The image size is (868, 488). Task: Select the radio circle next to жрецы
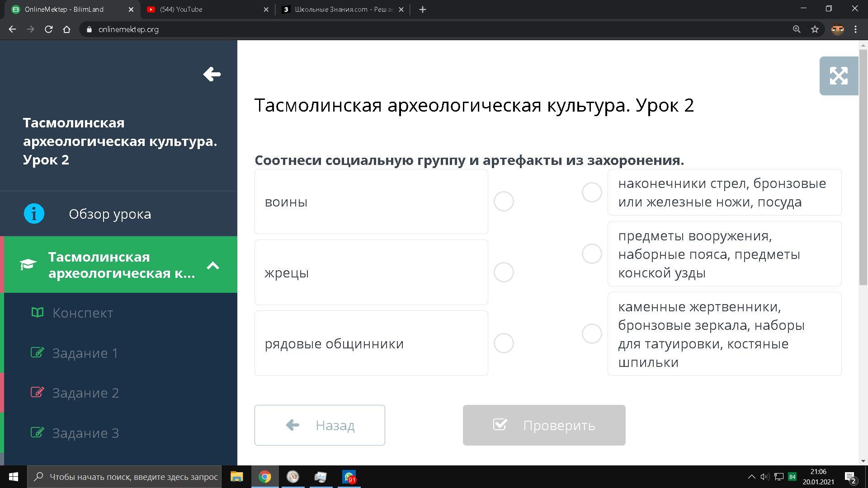[504, 272]
